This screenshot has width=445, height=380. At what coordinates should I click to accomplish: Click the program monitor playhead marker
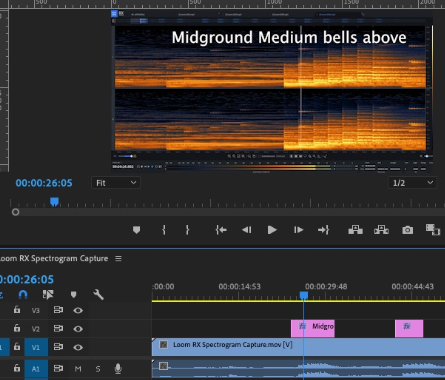54,201
